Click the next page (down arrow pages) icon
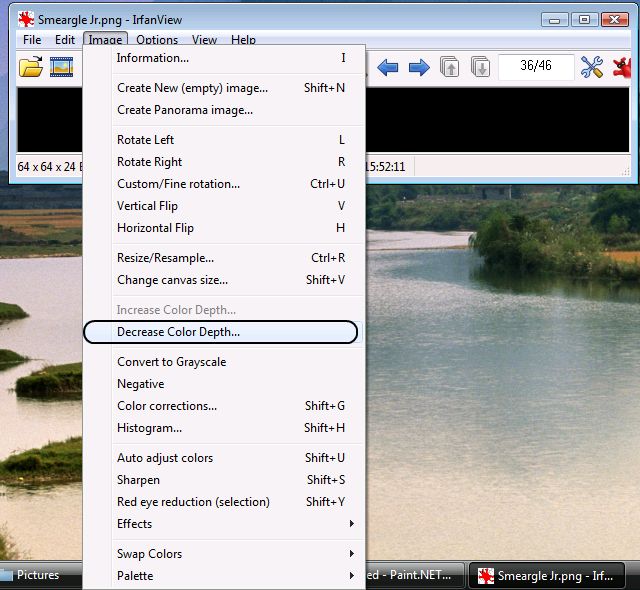This screenshot has height=590, width=640. click(480, 67)
